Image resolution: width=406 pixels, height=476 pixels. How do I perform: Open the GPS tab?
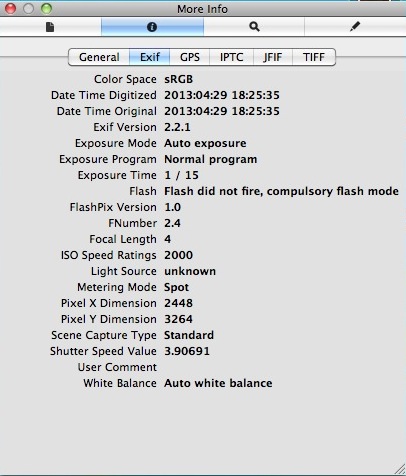pos(190,57)
